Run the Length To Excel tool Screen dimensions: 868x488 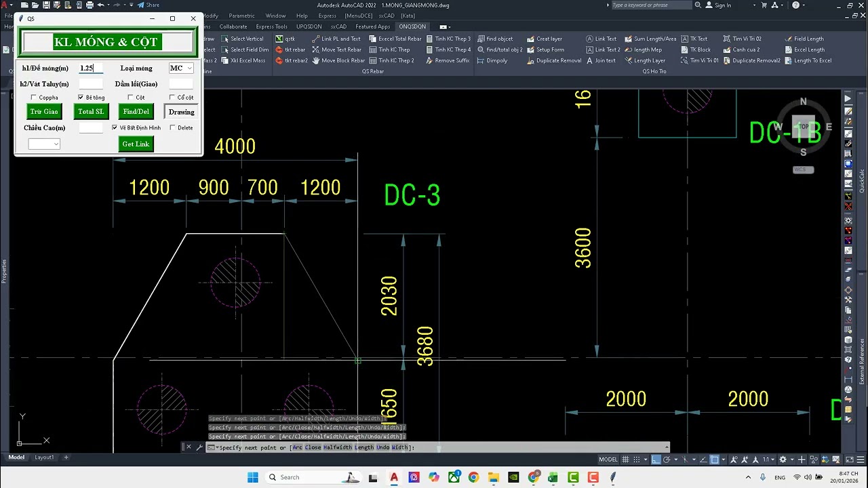click(x=808, y=60)
